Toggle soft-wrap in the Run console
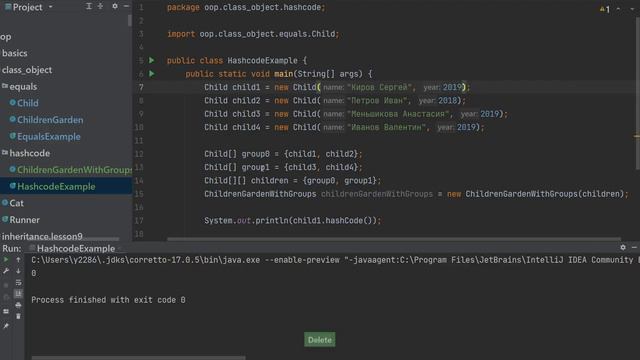Screen dimensions: 640x360 tap(18, 282)
